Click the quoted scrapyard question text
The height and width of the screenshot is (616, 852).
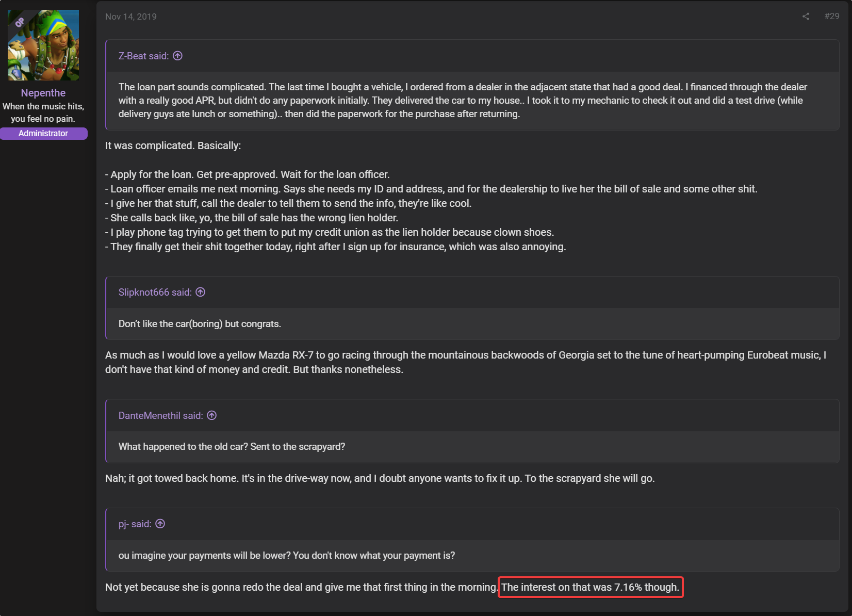pos(232,446)
